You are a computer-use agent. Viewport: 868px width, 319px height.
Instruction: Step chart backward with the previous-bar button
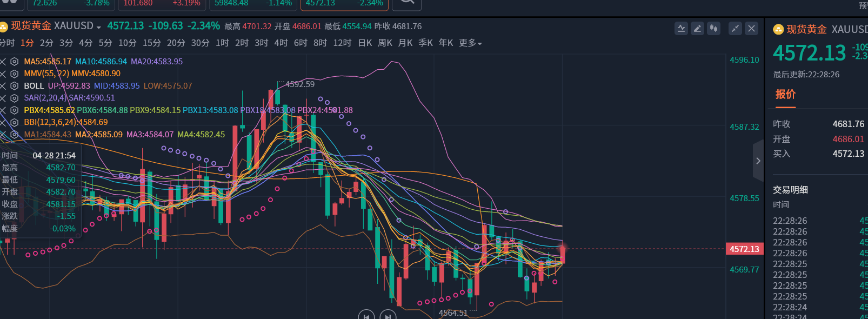[x=366, y=316]
